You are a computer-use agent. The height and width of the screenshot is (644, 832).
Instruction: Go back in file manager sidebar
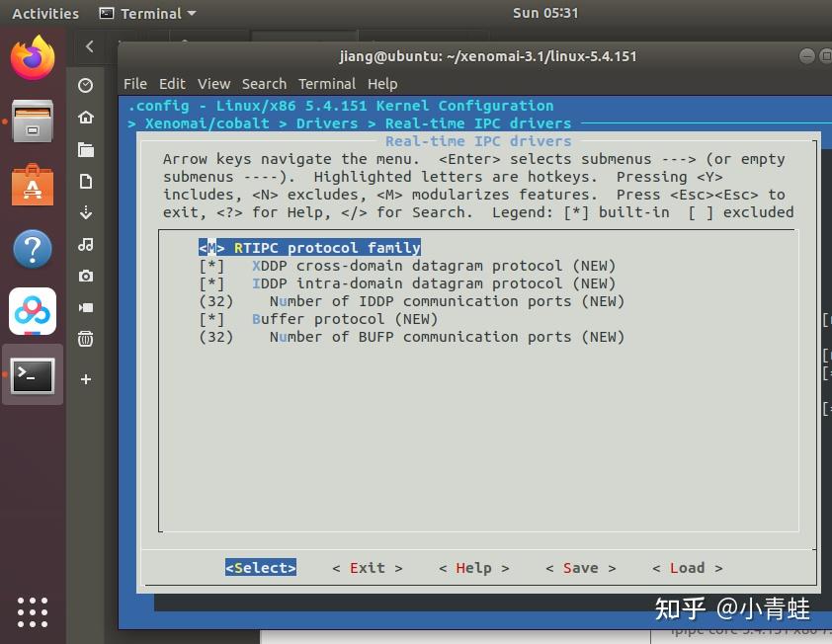tap(90, 46)
